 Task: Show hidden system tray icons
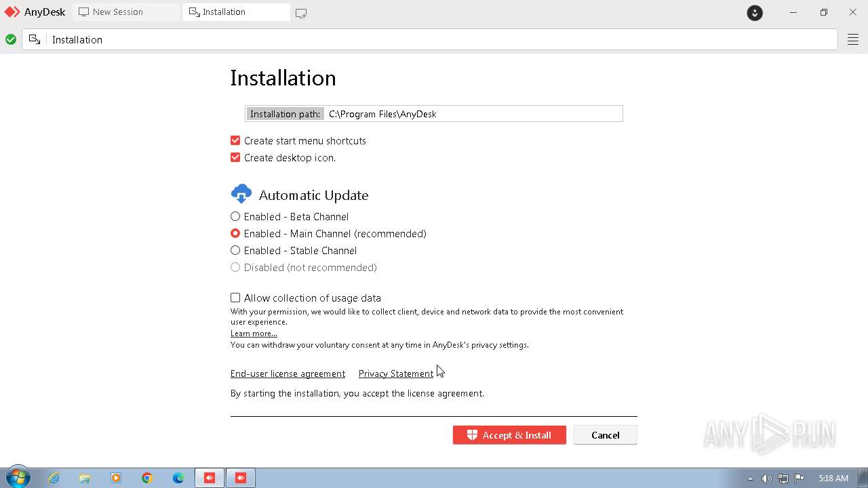[750, 479]
